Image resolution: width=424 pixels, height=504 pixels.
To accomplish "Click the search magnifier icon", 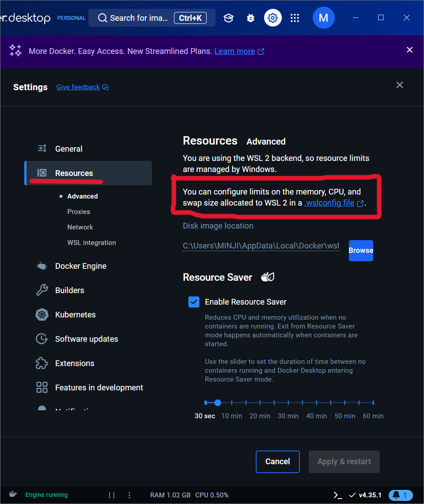I will [102, 18].
